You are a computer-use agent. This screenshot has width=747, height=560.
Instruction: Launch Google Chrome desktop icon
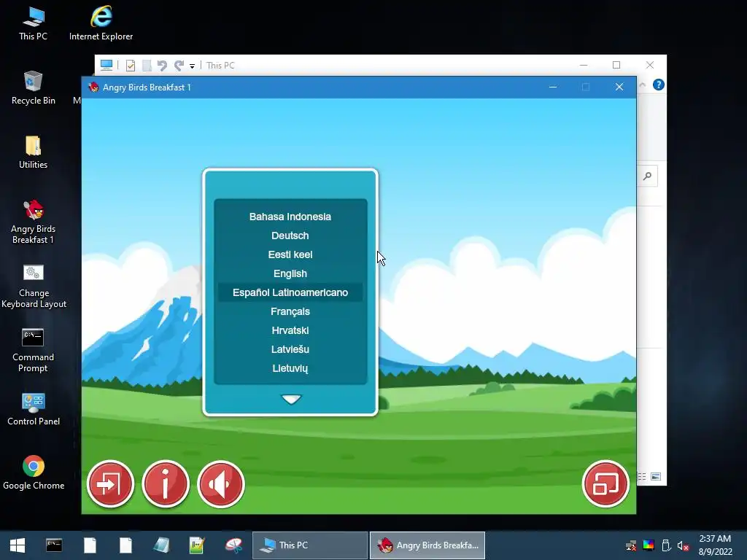pyautogui.click(x=34, y=472)
